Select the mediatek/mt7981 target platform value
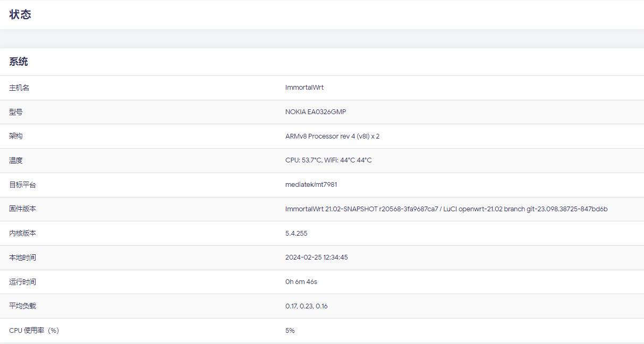 coord(311,185)
